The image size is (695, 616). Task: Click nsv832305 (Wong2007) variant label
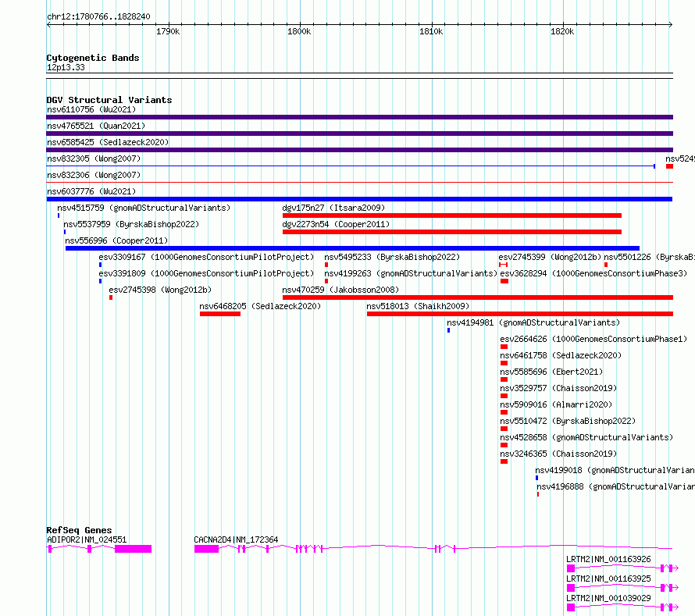[94, 158]
